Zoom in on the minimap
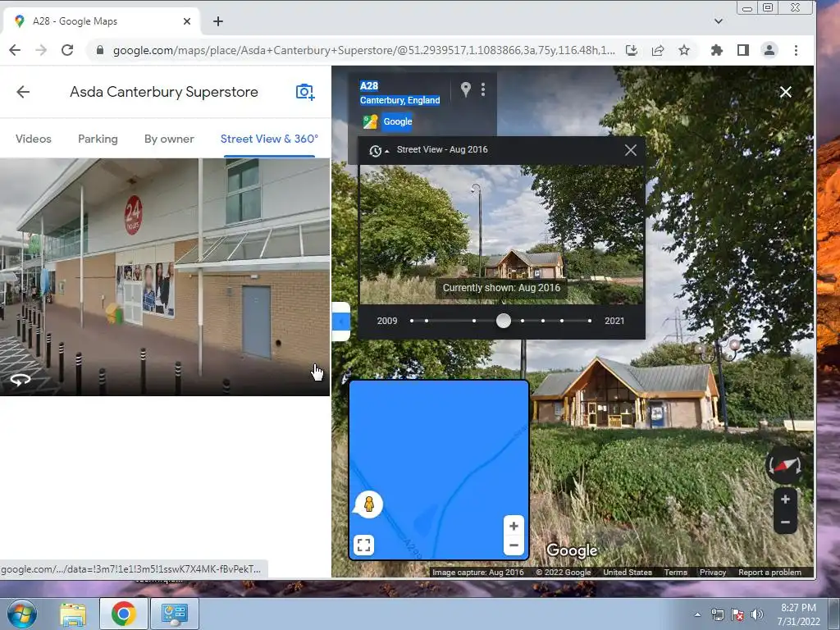 [514, 526]
